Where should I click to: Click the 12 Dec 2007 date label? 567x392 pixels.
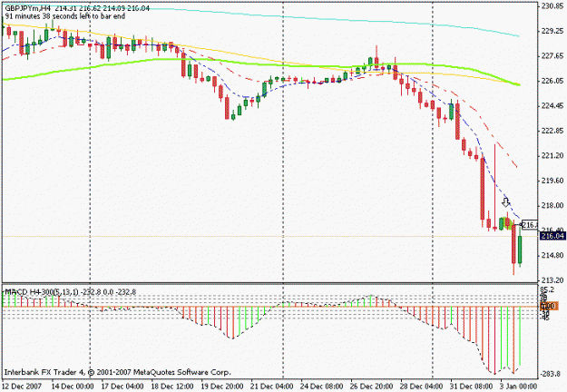tap(24, 387)
